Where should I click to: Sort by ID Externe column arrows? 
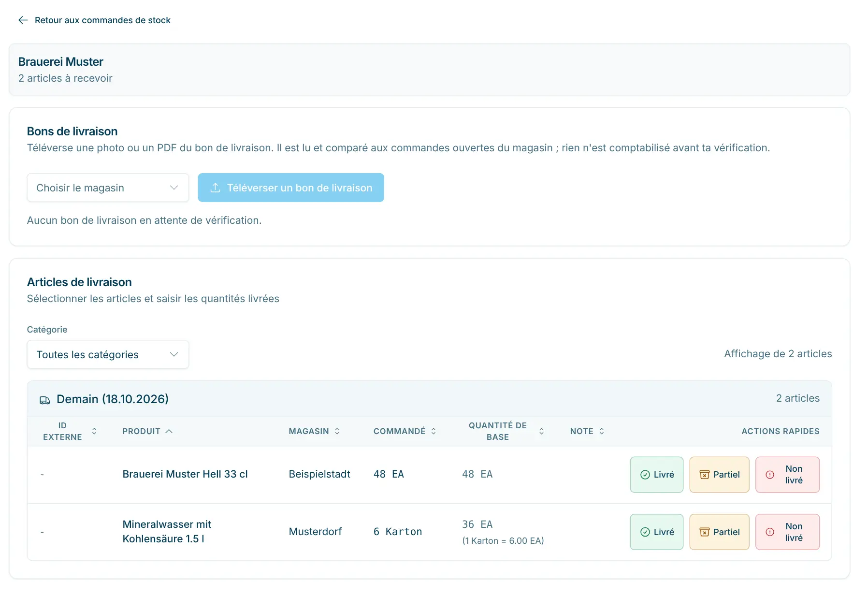coord(94,431)
